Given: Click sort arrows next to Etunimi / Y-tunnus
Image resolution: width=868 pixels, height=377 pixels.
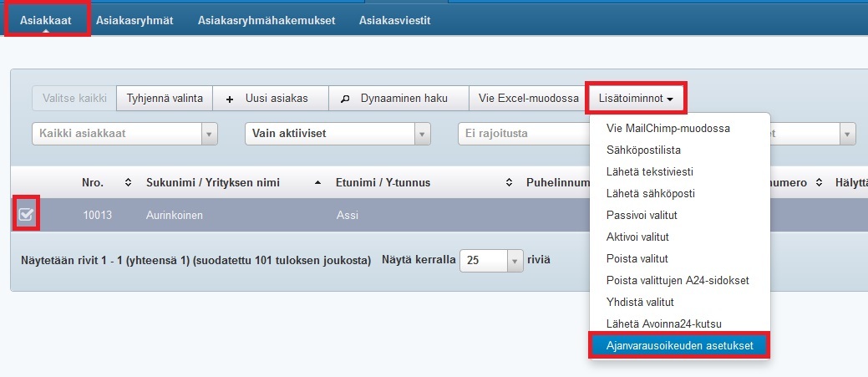Looking at the screenshot, I should (509, 182).
